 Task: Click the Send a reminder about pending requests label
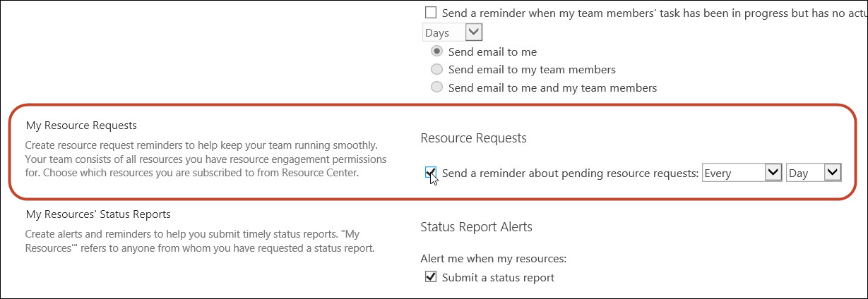570,173
